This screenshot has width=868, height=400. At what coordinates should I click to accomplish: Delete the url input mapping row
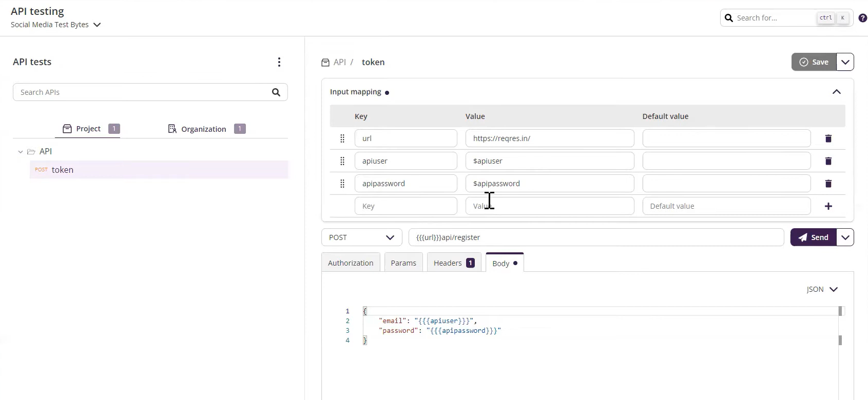pyautogui.click(x=828, y=138)
